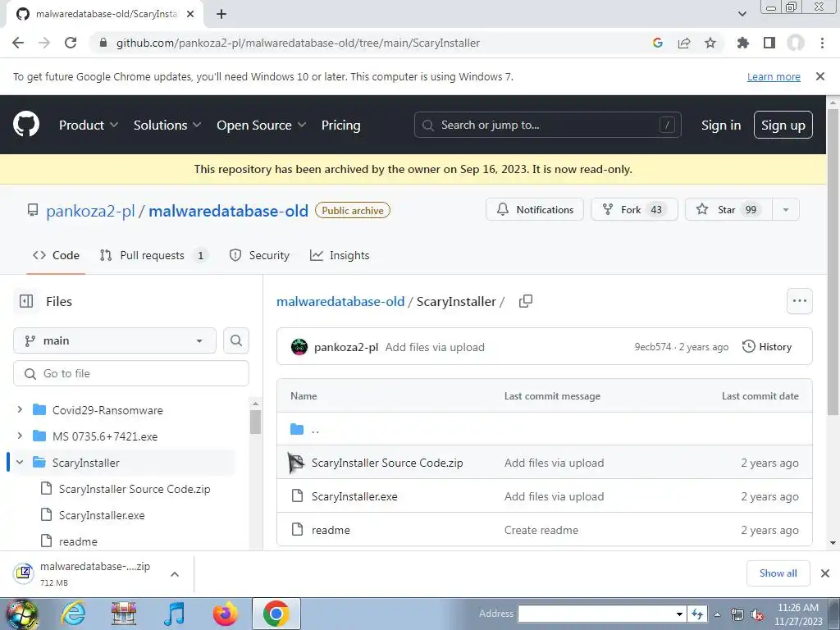This screenshot has height=630, width=840.
Task: Open Firefox from taskbar
Action: coord(225,614)
